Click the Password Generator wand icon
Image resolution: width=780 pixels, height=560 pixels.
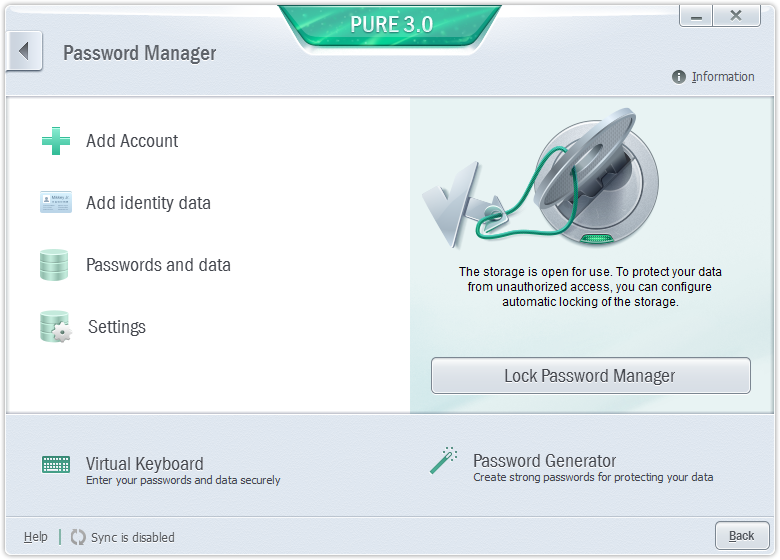pyautogui.click(x=443, y=461)
